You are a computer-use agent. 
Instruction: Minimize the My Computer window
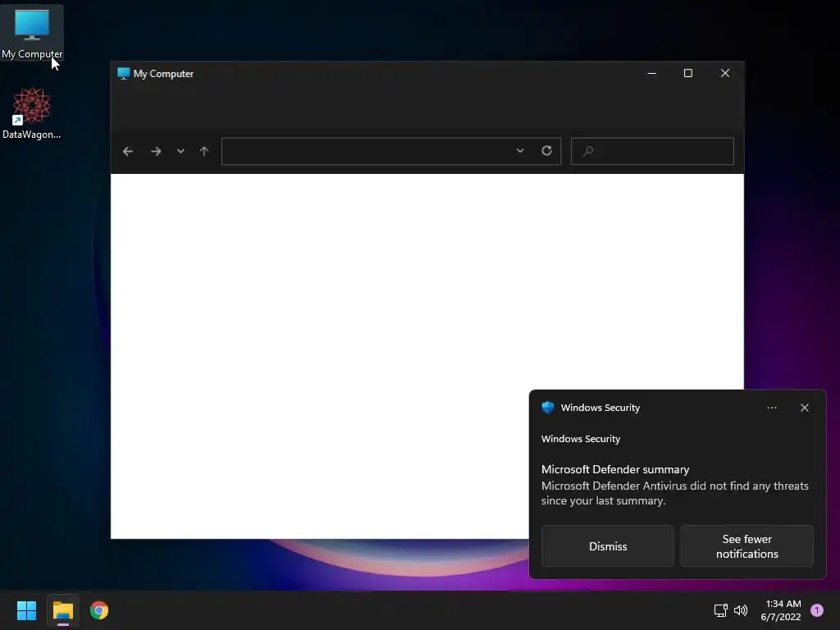[x=652, y=73]
